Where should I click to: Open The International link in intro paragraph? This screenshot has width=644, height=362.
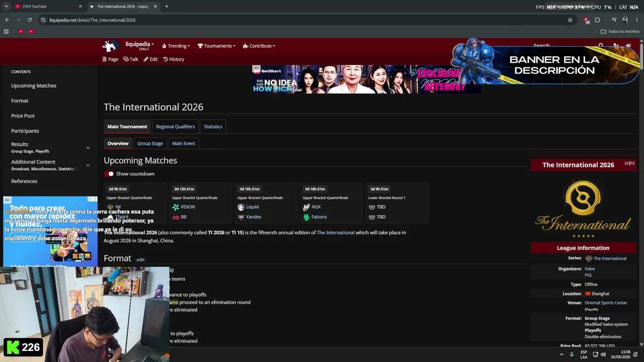click(336, 233)
